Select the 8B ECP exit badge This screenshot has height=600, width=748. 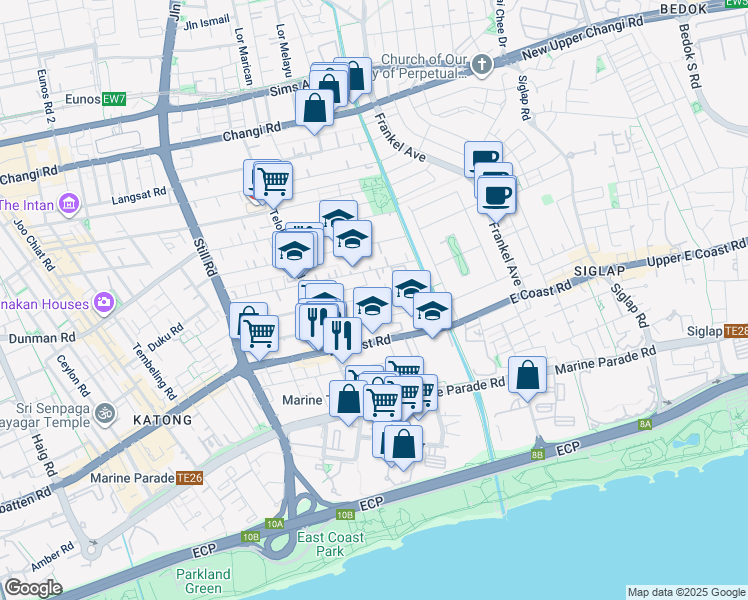537,455
